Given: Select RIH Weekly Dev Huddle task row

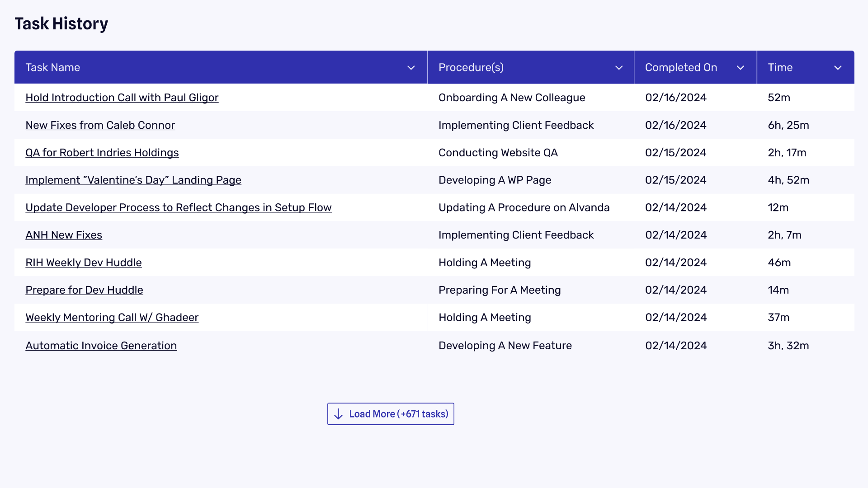Looking at the screenshot, I should [x=434, y=262].
